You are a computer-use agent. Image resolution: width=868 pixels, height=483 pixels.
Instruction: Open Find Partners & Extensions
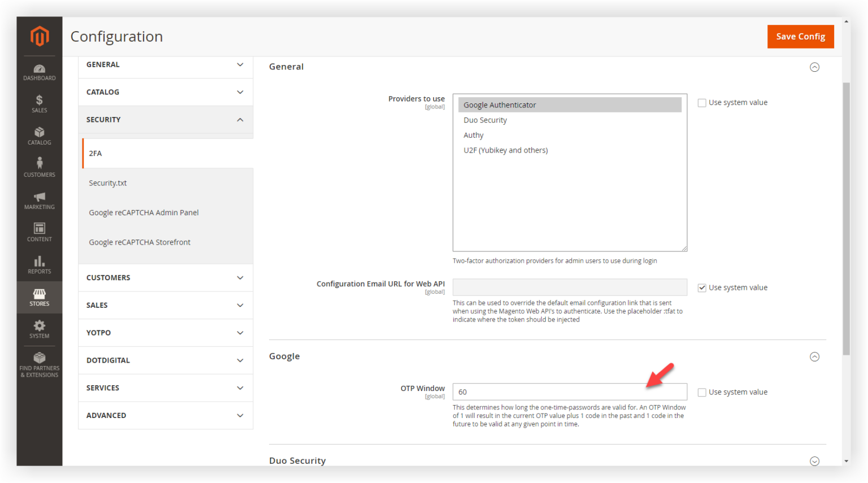point(39,362)
